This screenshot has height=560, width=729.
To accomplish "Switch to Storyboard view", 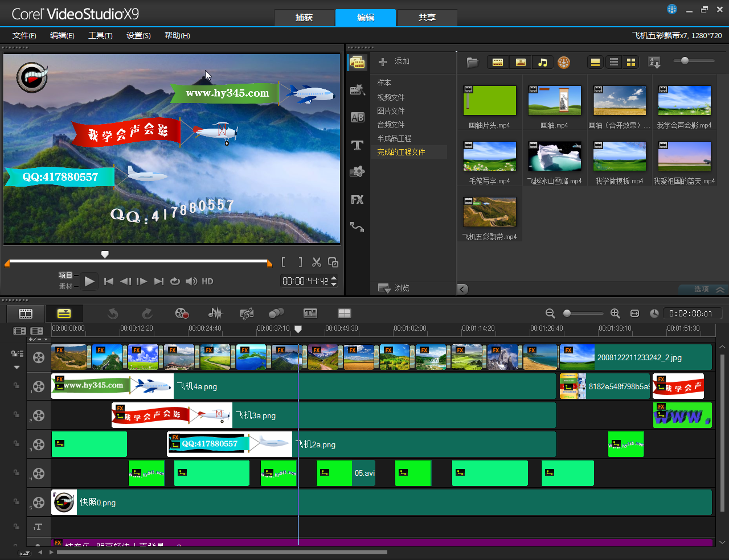I will coord(26,314).
